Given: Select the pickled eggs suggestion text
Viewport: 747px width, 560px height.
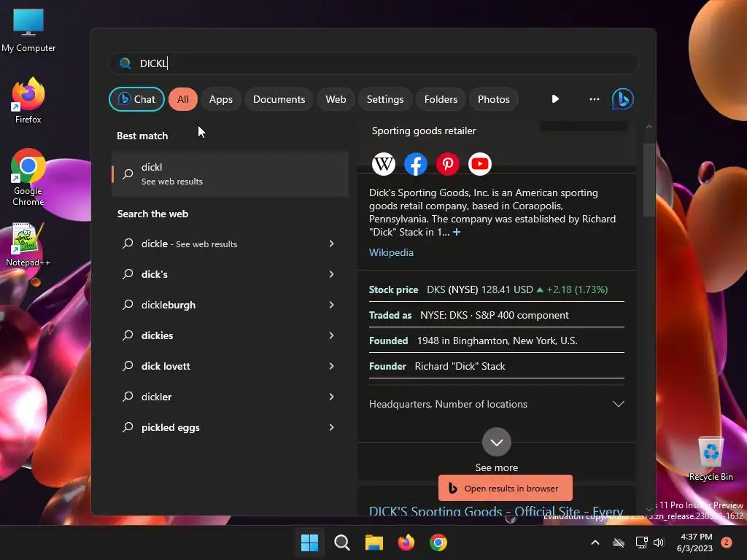Looking at the screenshot, I should 171,427.
